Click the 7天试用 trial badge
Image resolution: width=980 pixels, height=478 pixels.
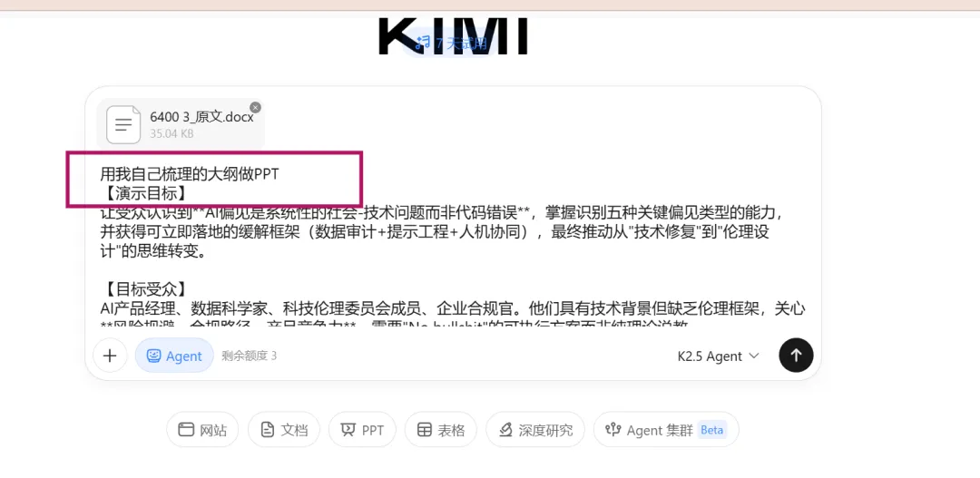(451, 44)
